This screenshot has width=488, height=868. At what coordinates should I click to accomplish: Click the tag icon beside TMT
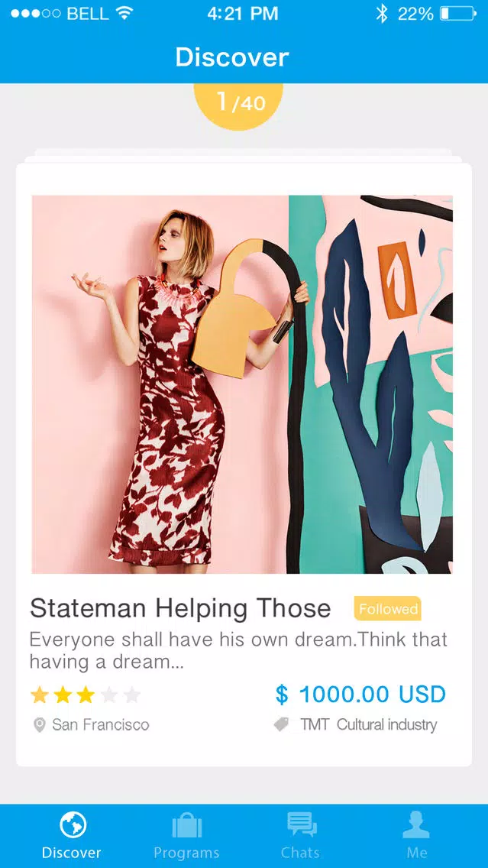[282, 724]
